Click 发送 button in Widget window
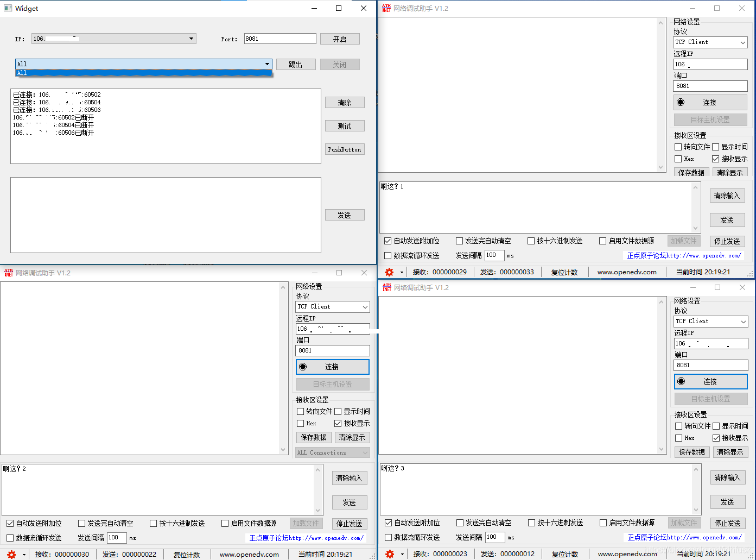This screenshot has height=560, width=756. pos(345,215)
